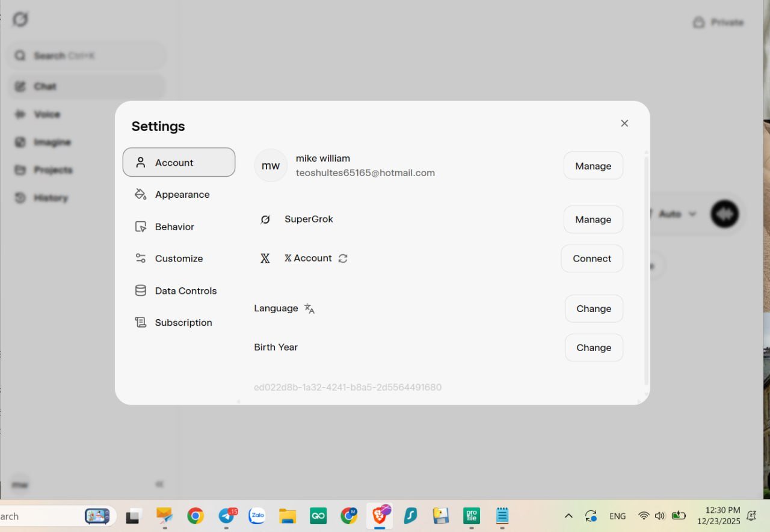Click the Language translate icon
The width and height of the screenshot is (770, 532).
[x=309, y=308]
